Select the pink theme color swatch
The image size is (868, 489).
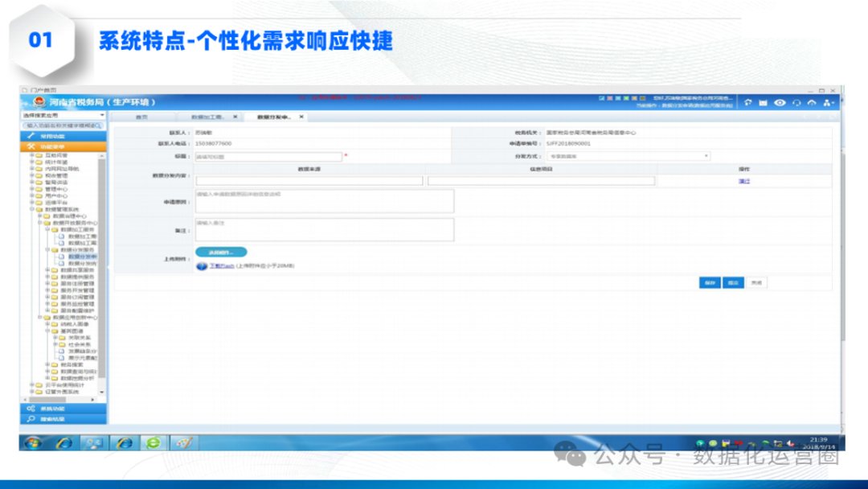(609, 98)
